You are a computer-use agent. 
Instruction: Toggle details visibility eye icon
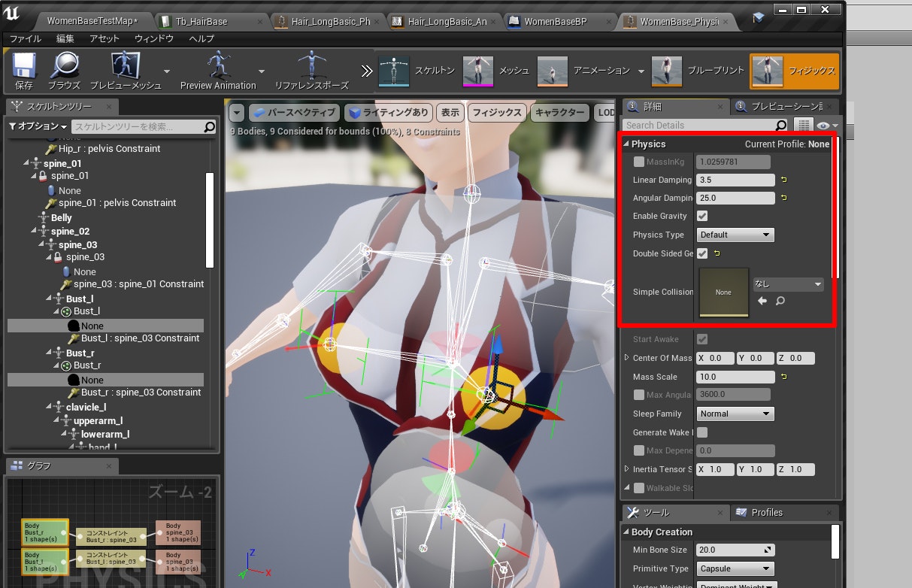827,125
